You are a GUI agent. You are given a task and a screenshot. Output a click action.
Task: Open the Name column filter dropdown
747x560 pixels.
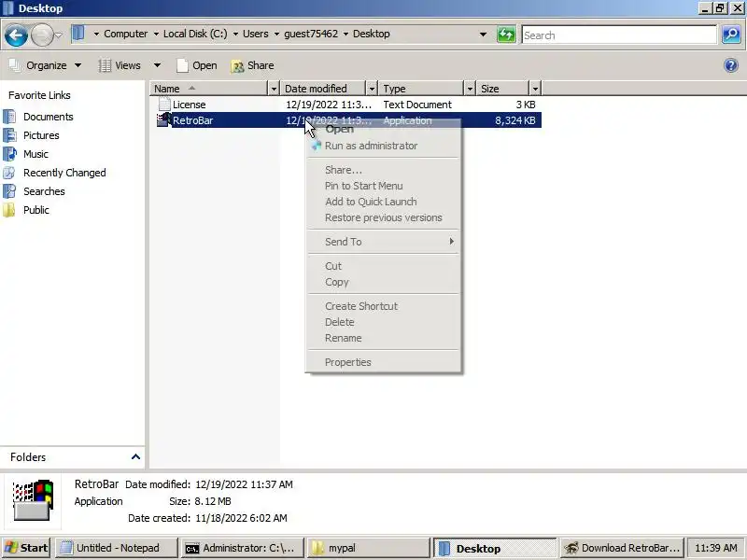coord(274,89)
